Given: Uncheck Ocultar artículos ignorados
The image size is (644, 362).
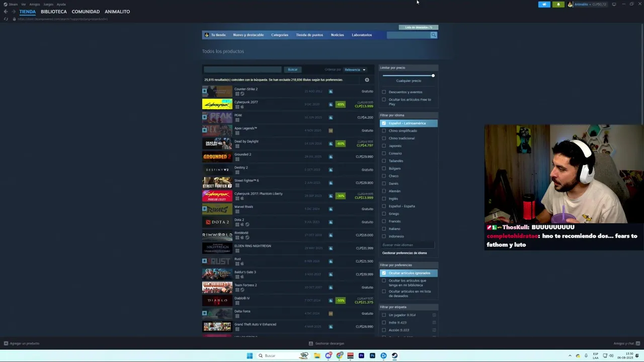Looking at the screenshot, I should 384,273.
